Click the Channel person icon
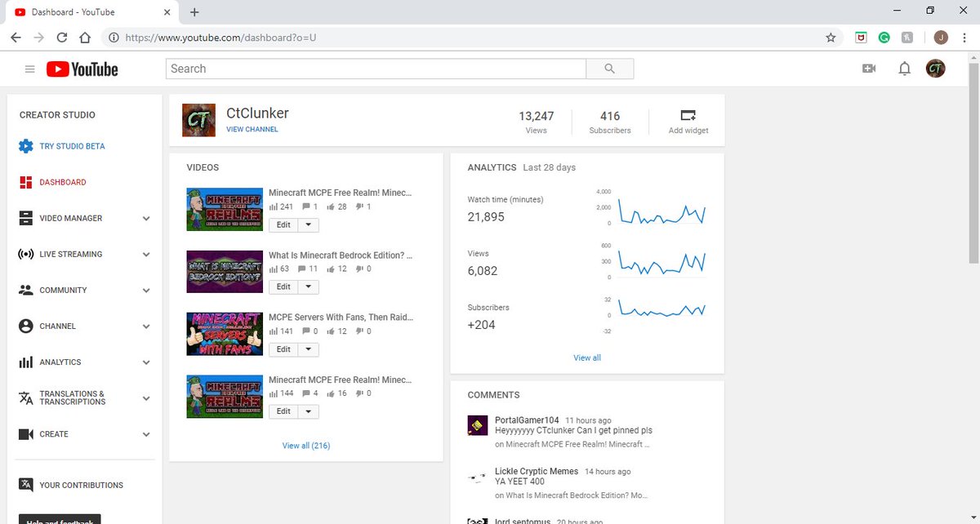The image size is (980, 524). tap(26, 326)
